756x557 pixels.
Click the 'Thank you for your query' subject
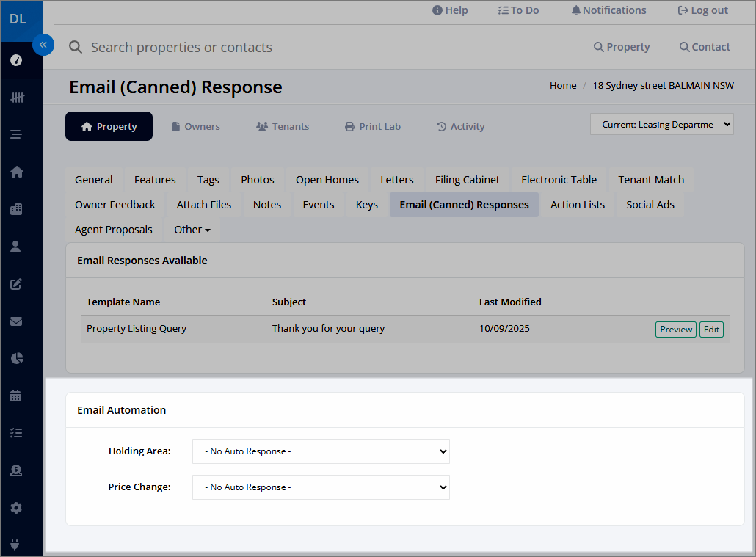coord(328,329)
